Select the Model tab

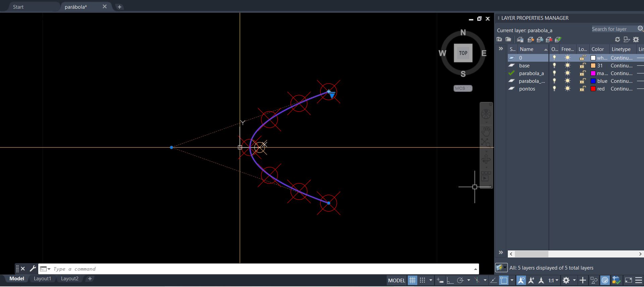[x=16, y=279]
